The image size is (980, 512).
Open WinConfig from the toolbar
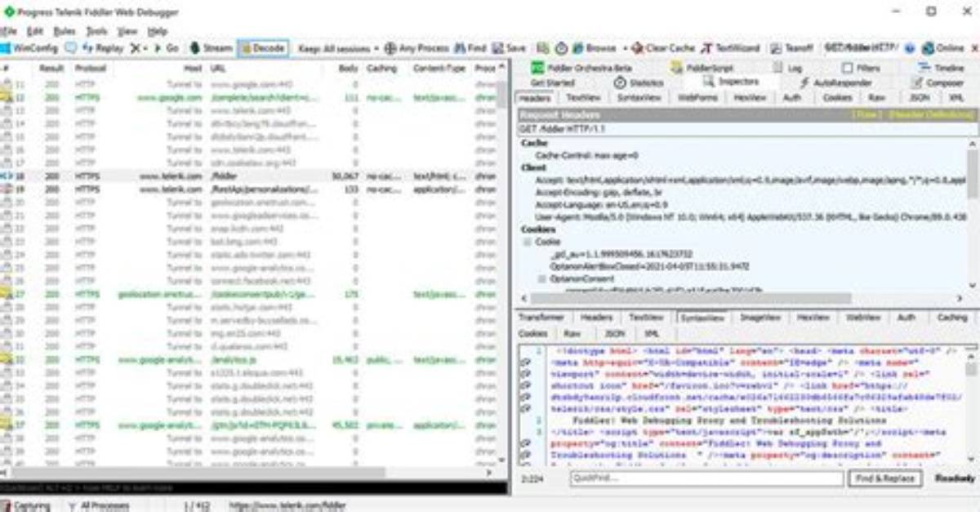coord(29,49)
